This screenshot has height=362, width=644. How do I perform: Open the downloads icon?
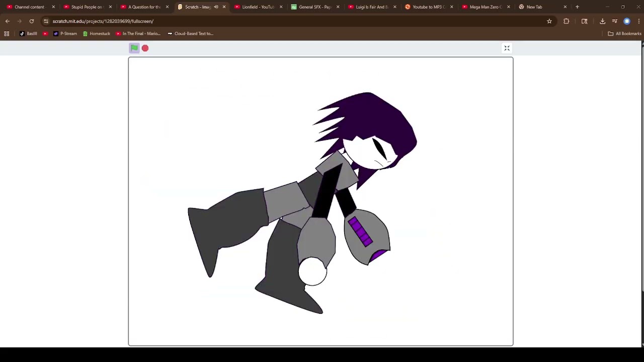[x=603, y=21]
